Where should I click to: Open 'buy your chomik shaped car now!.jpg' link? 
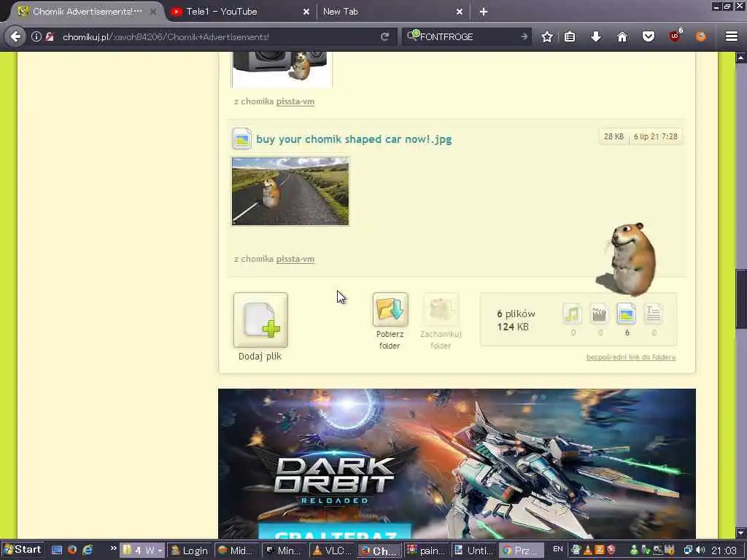point(354,139)
